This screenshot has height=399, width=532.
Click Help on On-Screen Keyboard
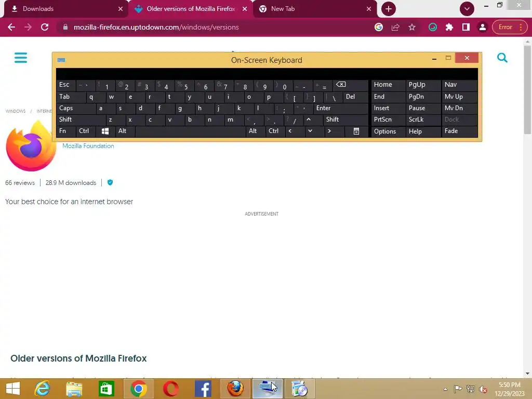(x=423, y=131)
